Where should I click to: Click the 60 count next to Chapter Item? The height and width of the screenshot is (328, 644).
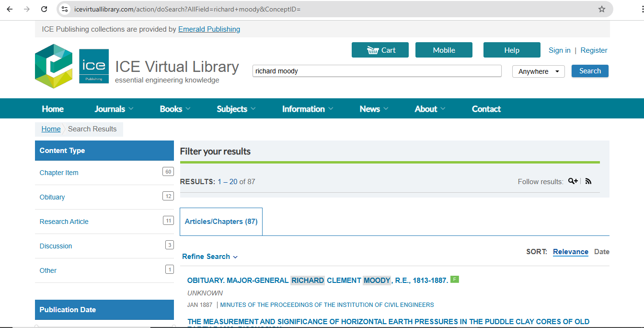tap(168, 172)
